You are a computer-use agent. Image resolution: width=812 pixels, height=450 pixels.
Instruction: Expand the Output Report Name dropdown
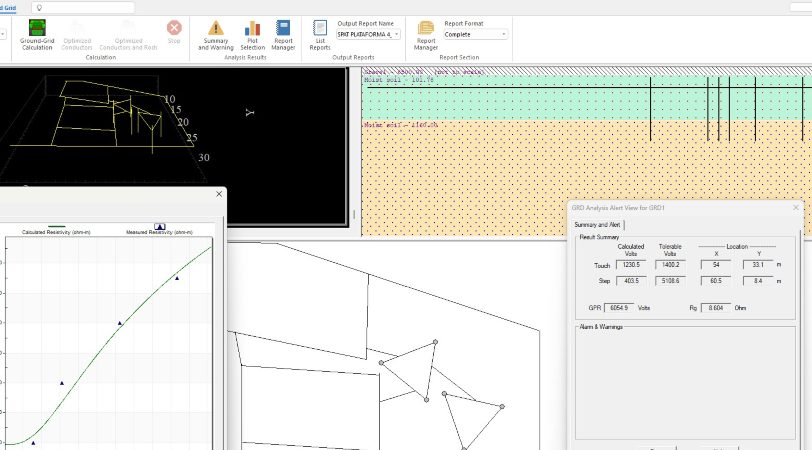tap(397, 34)
